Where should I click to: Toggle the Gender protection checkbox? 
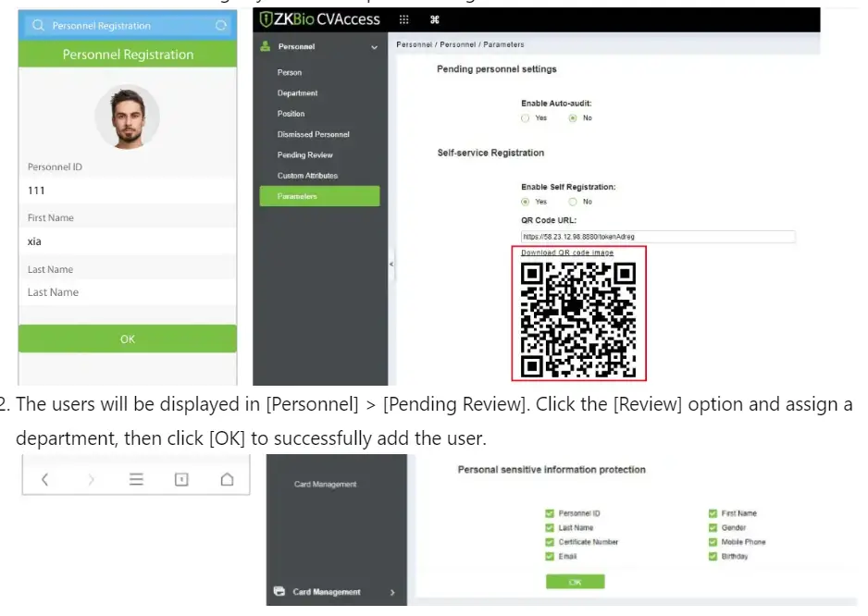[713, 527]
